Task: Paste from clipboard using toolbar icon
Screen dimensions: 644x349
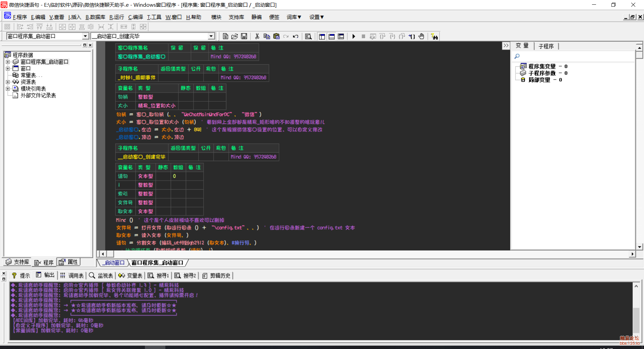Action: coord(276,36)
